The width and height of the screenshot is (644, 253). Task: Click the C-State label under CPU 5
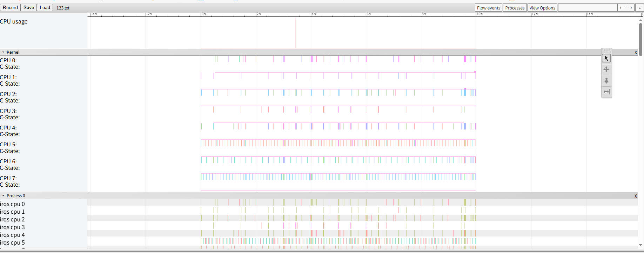point(10,151)
